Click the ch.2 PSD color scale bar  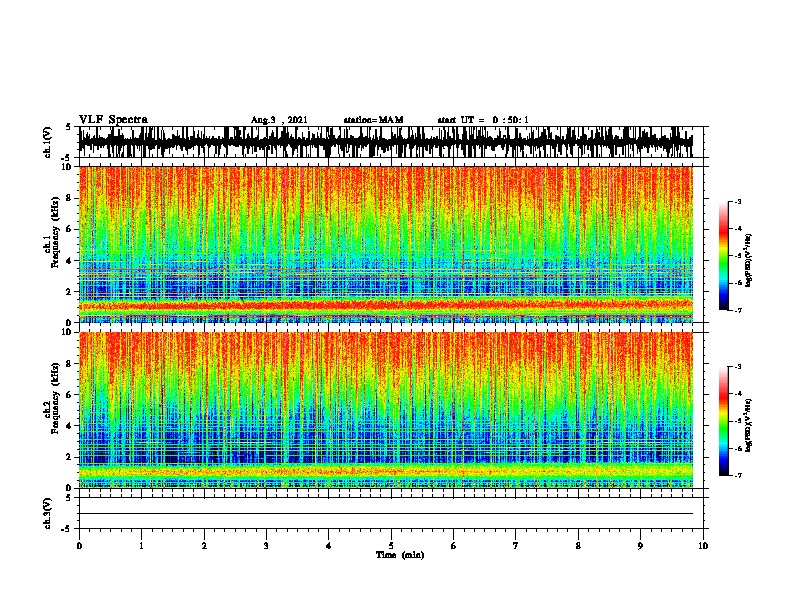click(x=724, y=421)
